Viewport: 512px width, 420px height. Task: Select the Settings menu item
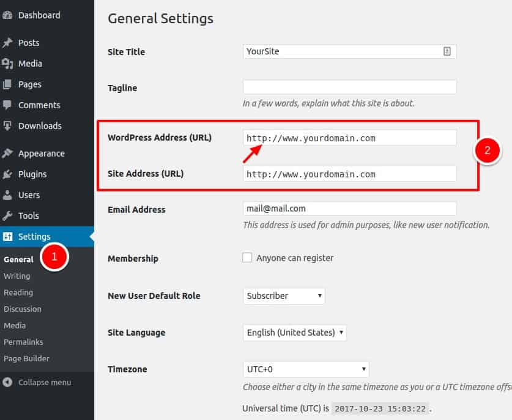(34, 237)
